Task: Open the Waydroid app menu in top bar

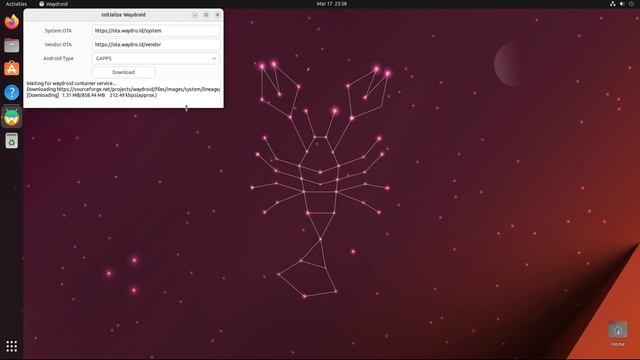Action: tap(53, 4)
